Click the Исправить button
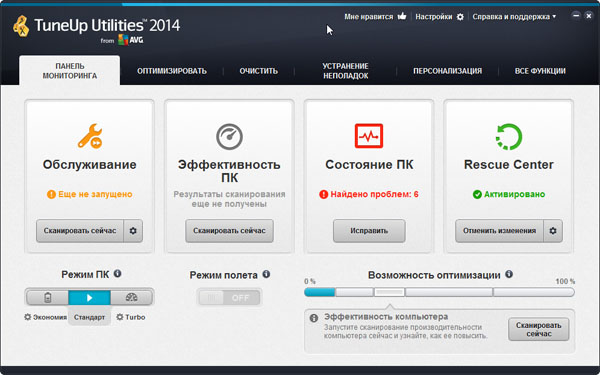Screen dimensions: 600x375 [369, 231]
